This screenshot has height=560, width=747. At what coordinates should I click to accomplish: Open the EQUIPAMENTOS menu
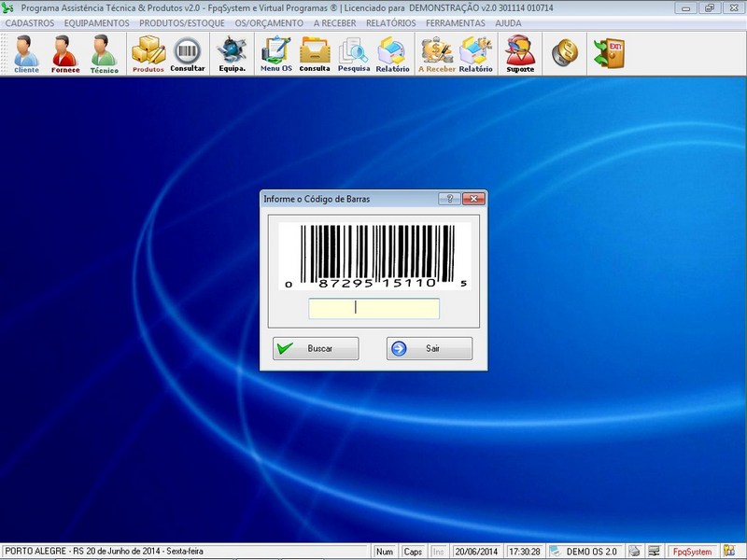click(x=97, y=23)
